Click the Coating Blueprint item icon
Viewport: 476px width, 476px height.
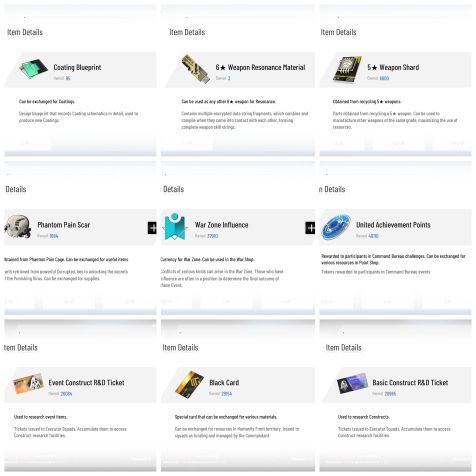(x=33, y=68)
